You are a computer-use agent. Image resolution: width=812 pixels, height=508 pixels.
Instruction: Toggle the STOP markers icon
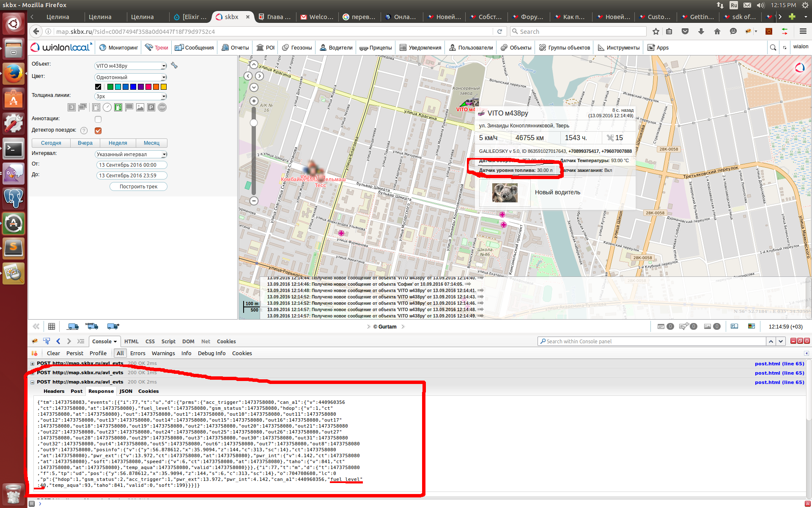tap(162, 108)
